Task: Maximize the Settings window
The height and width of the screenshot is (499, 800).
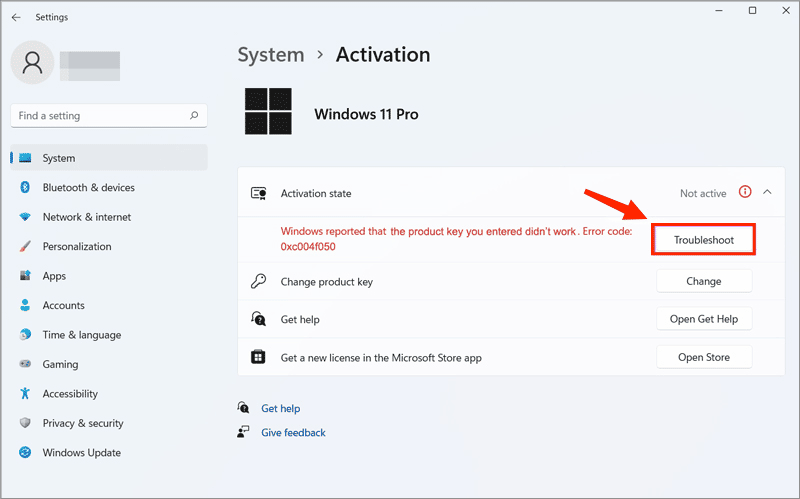Action: tap(753, 10)
